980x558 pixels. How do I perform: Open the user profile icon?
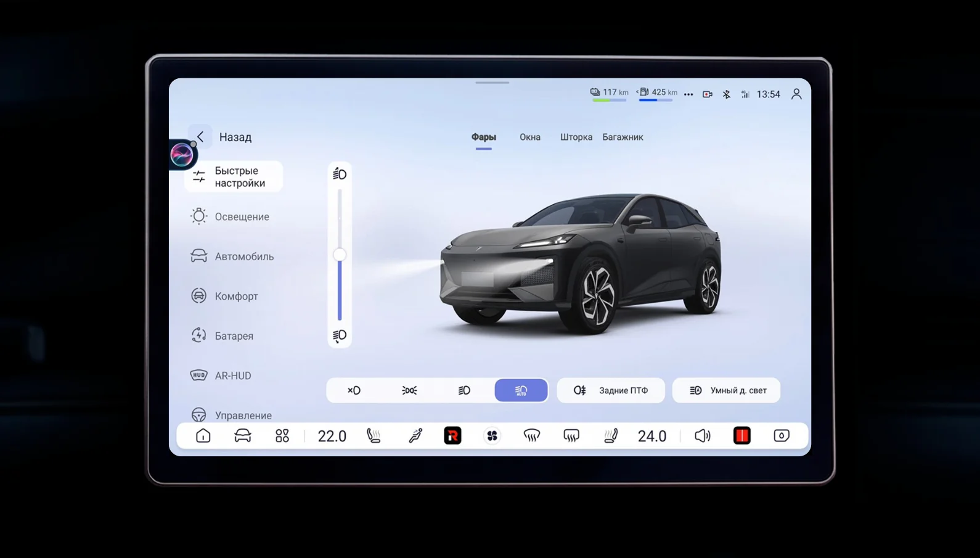pos(796,94)
